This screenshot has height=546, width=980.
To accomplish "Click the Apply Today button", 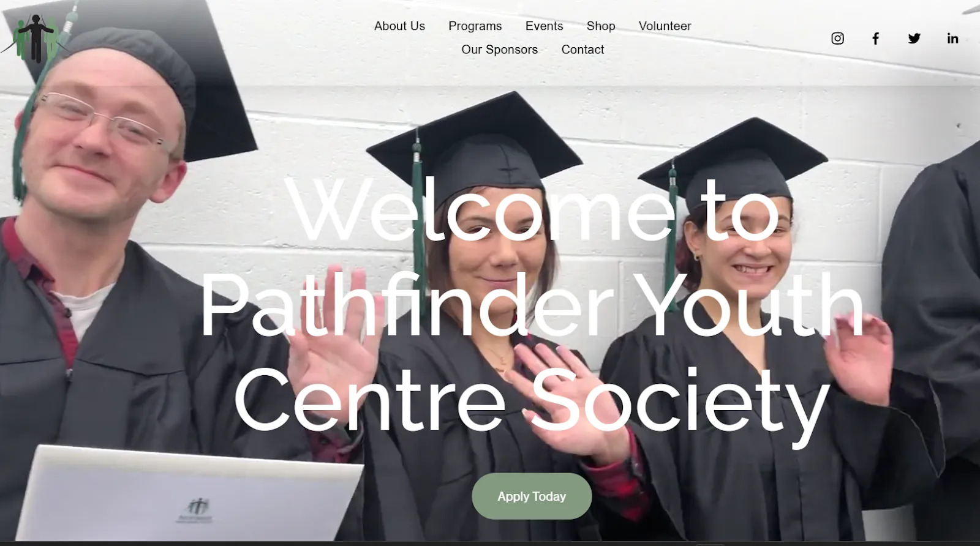I will (x=532, y=496).
